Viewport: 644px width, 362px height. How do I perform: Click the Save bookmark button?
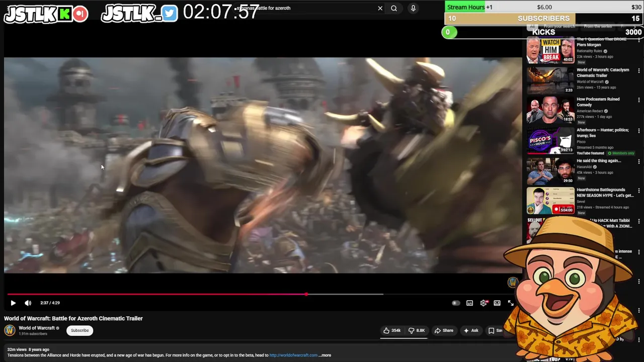(495, 331)
